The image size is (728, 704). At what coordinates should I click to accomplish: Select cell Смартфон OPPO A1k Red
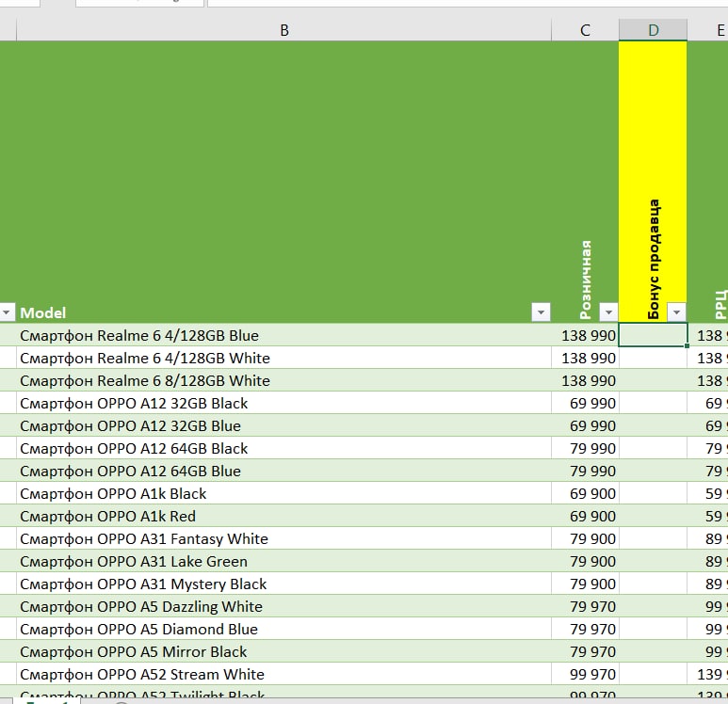click(283, 516)
